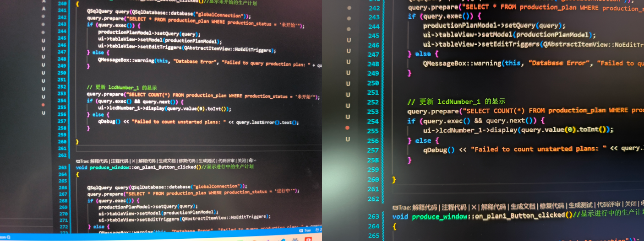Click the × code lens button in right photo
644x241 pixels.
474,207
